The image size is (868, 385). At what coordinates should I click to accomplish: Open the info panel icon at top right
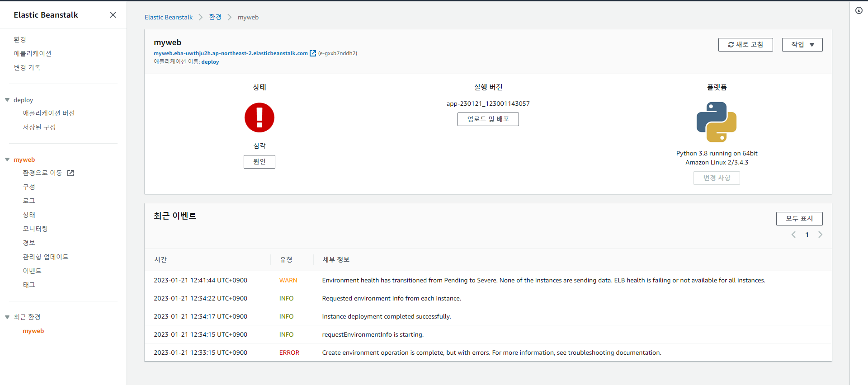pyautogui.click(x=859, y=10)
